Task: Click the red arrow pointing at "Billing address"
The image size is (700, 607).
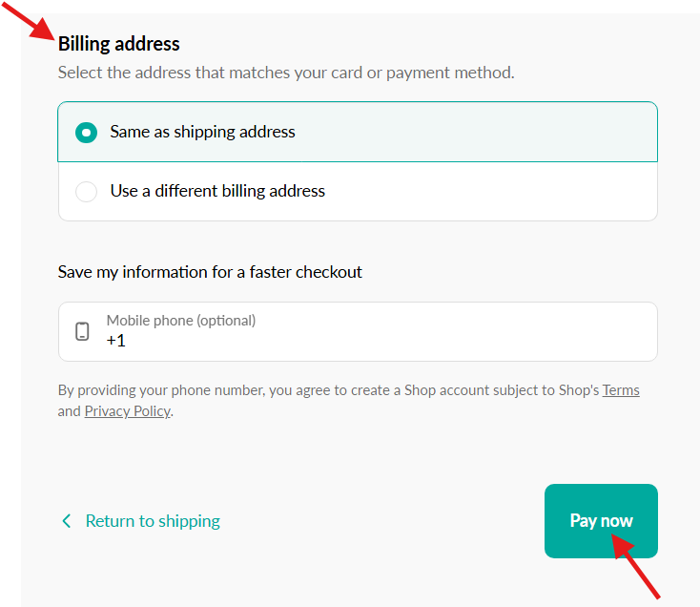Action: [x=27, y=19]
